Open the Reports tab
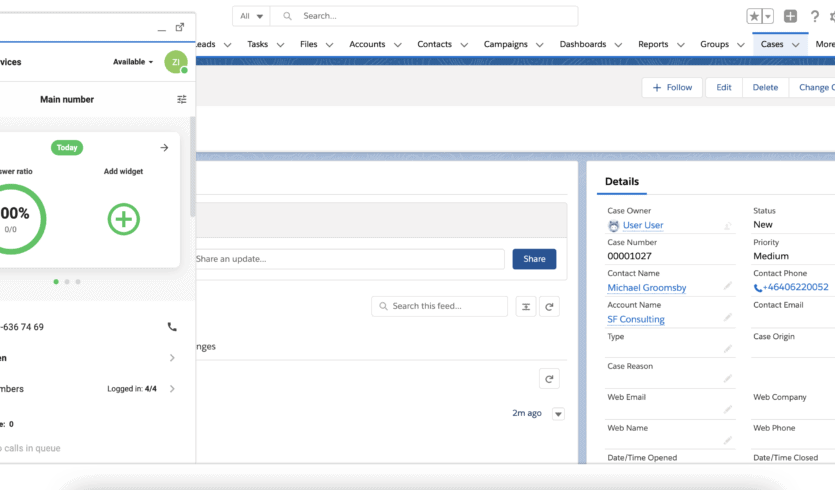Image resolution: width=835 pixels, height=490 pixels. tap(653, 44)
